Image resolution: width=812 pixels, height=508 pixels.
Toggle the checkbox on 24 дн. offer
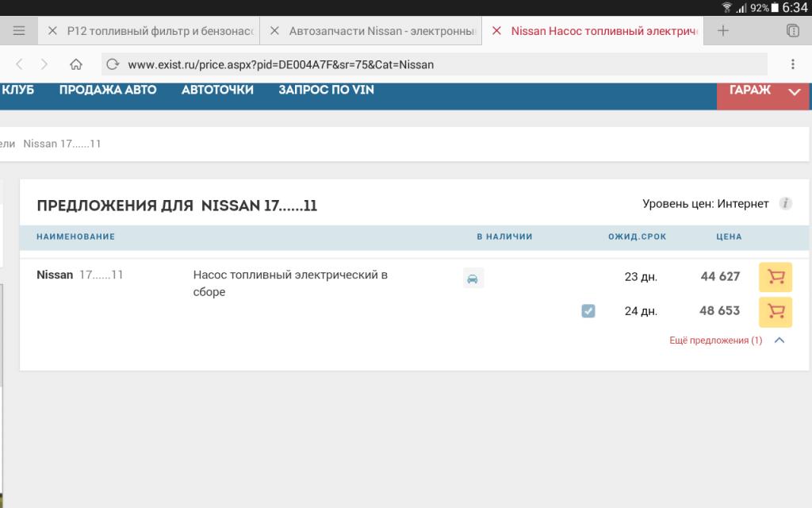(588, 311)
